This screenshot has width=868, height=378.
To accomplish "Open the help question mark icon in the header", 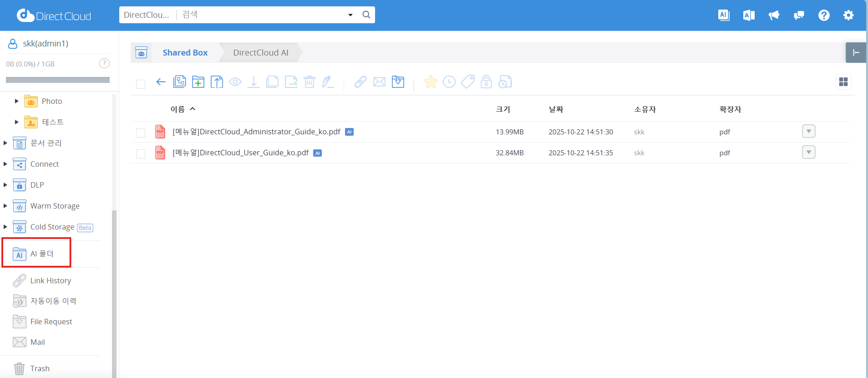I will (823, 15).
